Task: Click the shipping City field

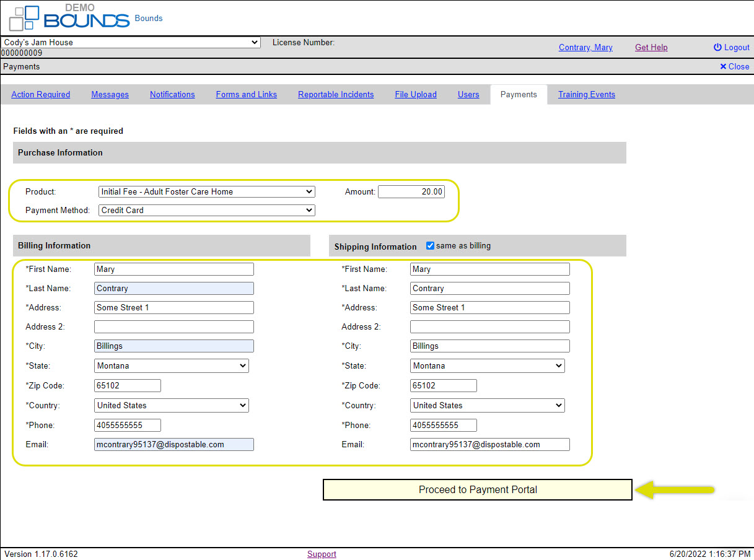Action: click(x=490, y=346)
